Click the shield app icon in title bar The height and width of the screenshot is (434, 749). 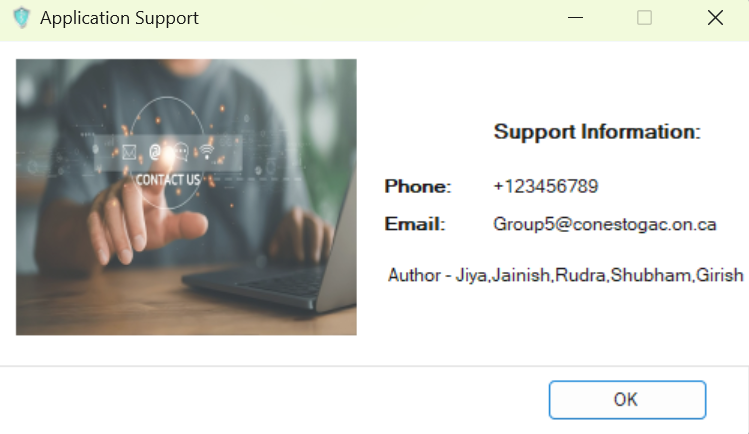coord(21,18)
